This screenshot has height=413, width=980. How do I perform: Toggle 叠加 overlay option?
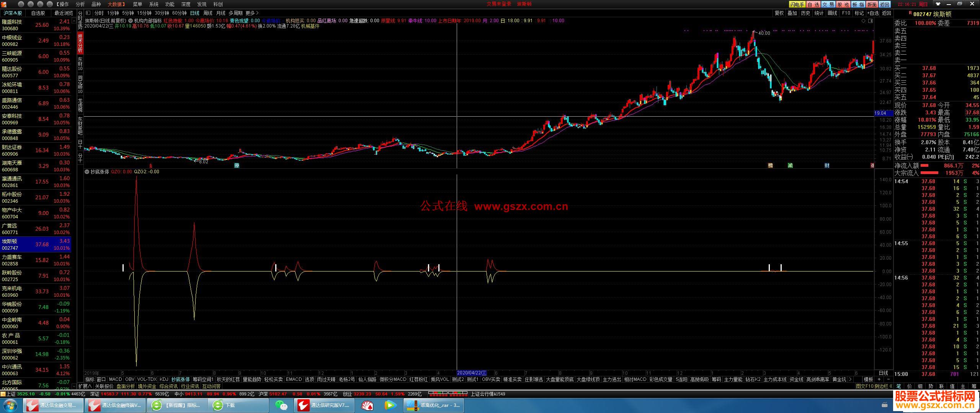coord(792,13)
